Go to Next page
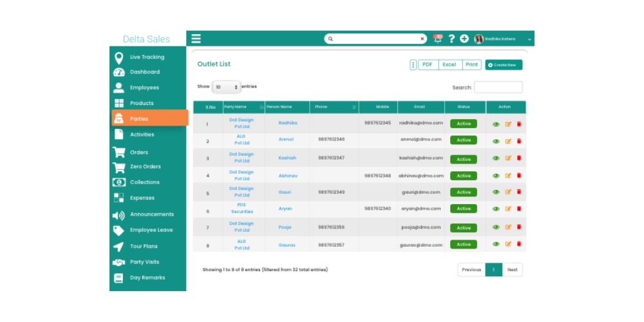The image size is (644, 322). click(x=512, y=270)
